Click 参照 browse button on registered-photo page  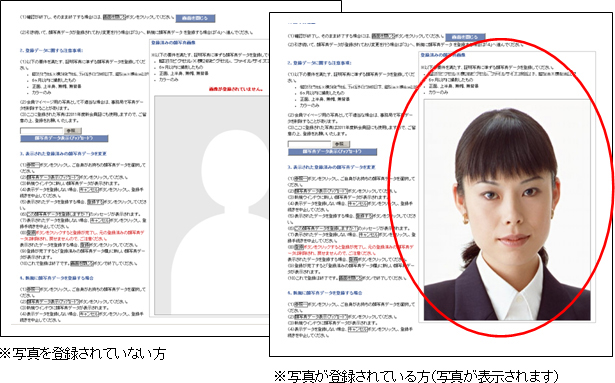tap(341, 144)
